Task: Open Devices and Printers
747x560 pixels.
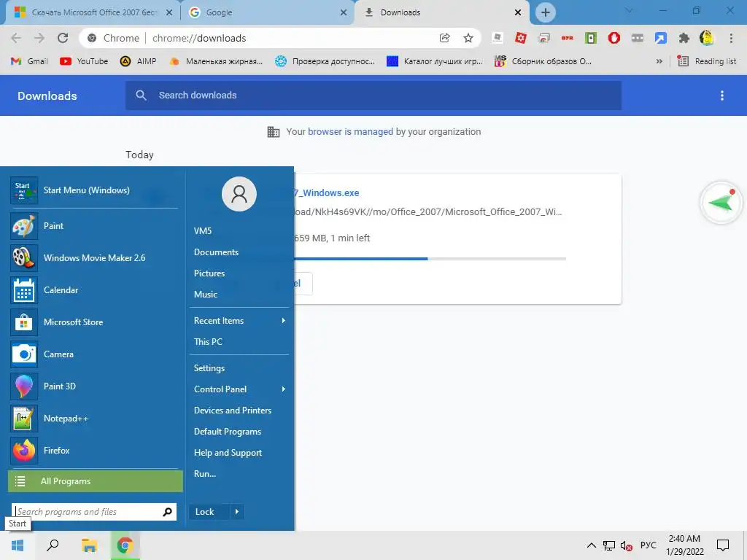Action: (x=233, y=411)
